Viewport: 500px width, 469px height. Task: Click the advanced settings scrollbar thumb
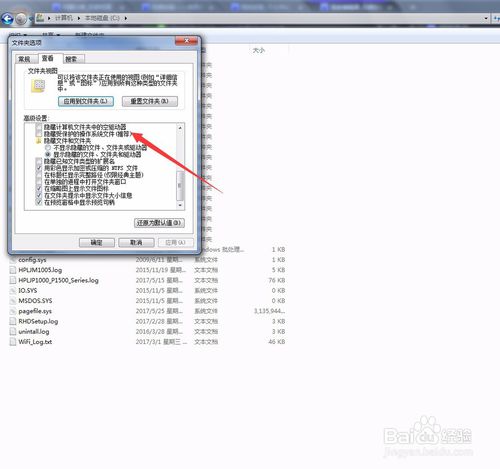coord(180,185)
